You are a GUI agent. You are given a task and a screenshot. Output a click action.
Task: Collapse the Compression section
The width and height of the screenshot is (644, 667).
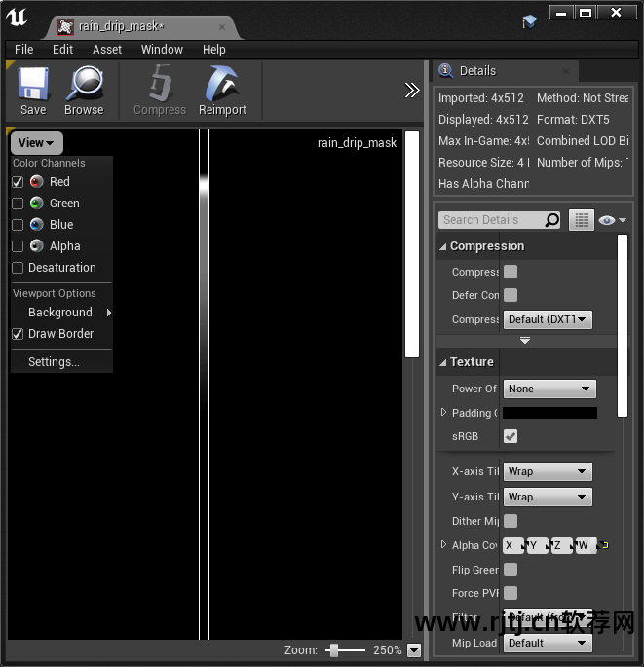coord(443,246)
